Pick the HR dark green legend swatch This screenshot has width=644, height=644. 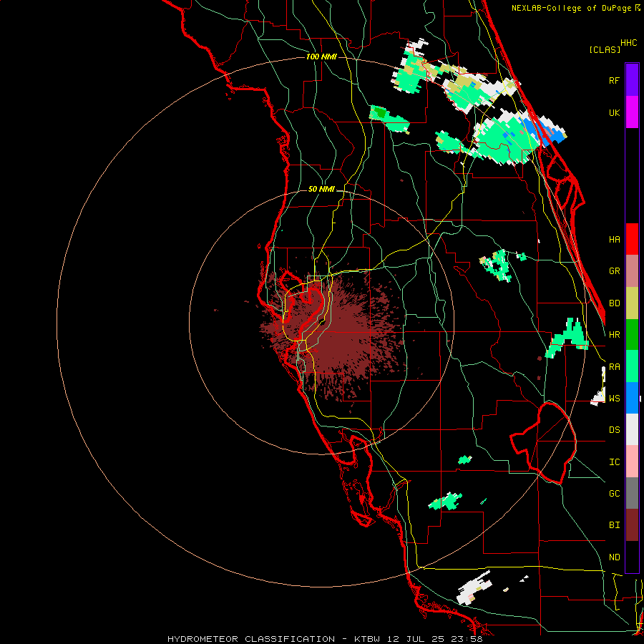(x=632, y=335)
